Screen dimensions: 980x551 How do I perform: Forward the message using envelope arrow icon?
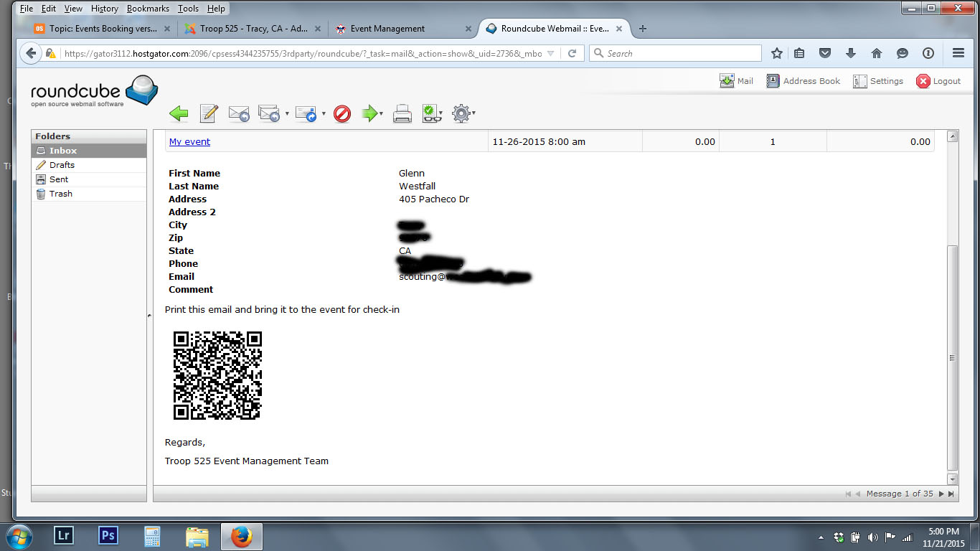pos(306,113)
